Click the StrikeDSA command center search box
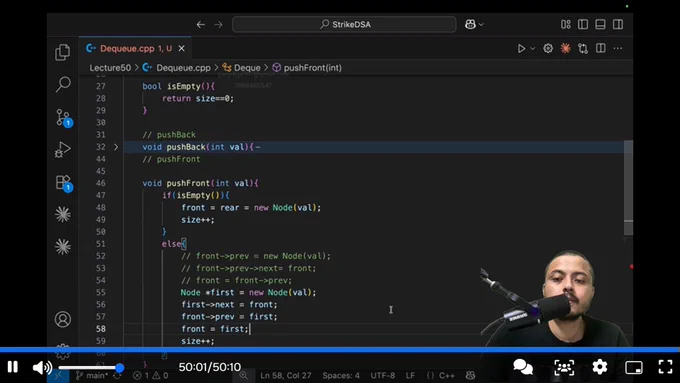The height and width of the screenshot is (383, 680). 344,24
